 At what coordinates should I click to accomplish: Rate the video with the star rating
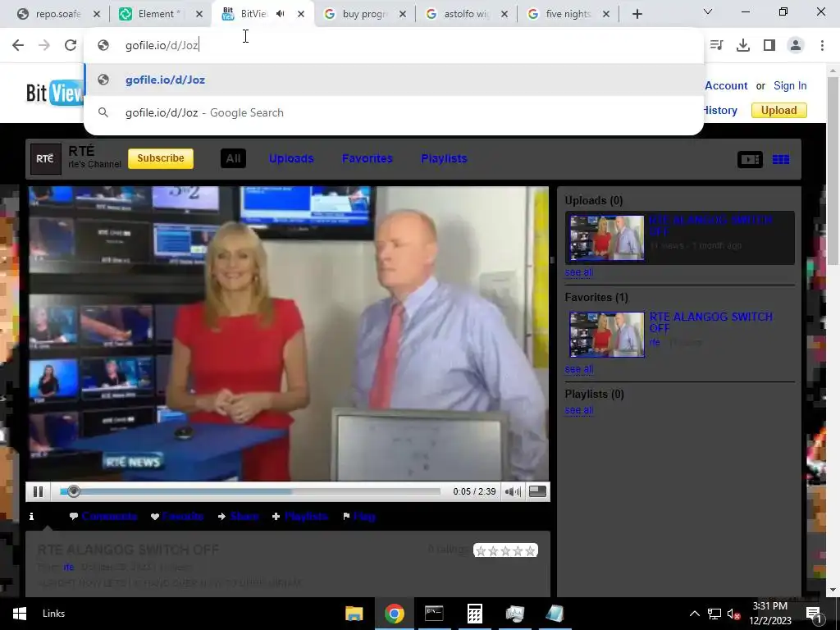(x=505, y=550)
